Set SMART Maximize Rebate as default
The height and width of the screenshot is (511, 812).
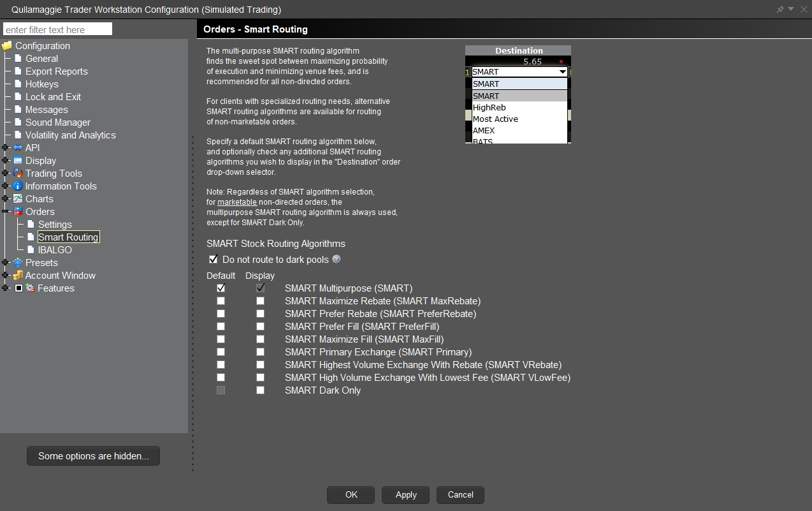[221, 301]
